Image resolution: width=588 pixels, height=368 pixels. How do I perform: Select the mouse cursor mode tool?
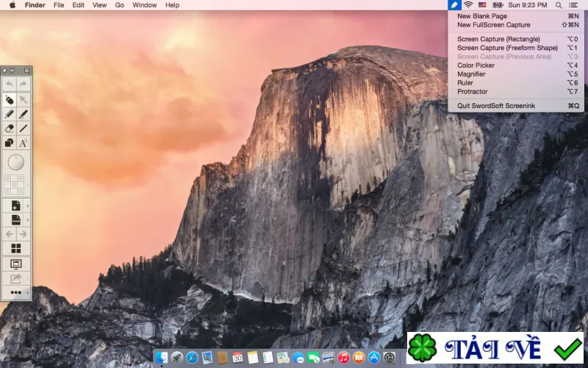10,99
